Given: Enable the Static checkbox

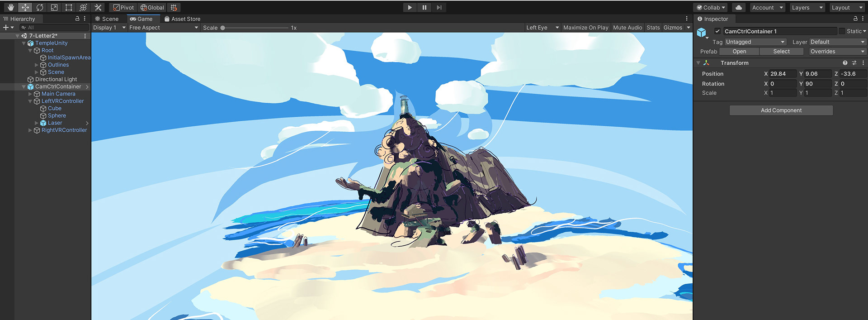Looking at the screenshot, I should 842,31.
